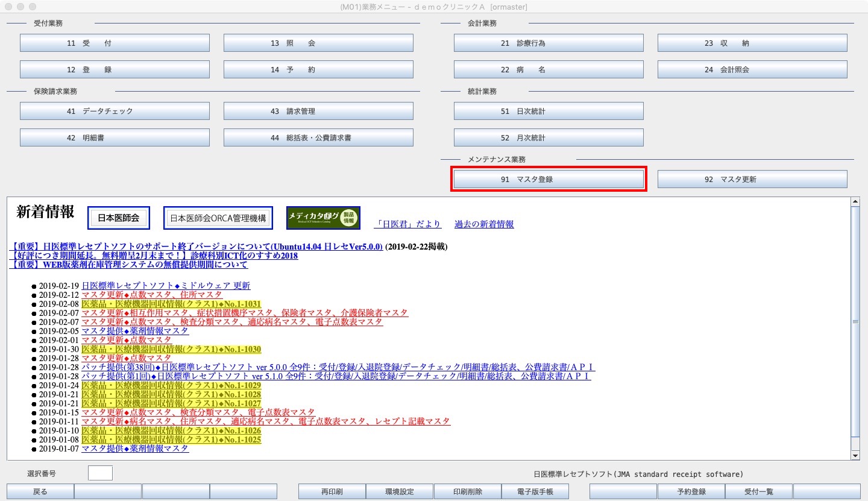Open 2019-02-01 点数マスタ update link
The height and width of the screenshot is (501, 868).
click(127, 340)
